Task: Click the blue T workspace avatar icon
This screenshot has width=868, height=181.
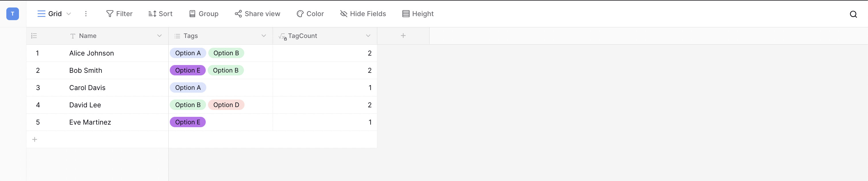Action: coord(12,14)
